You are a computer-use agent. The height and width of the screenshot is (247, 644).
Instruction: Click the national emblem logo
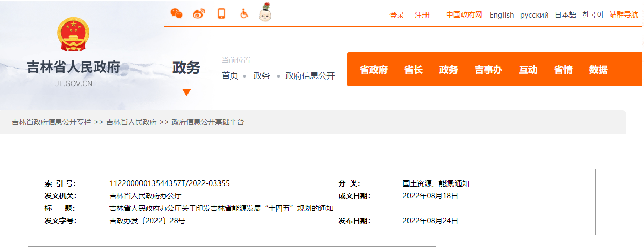tap(73, 35)
